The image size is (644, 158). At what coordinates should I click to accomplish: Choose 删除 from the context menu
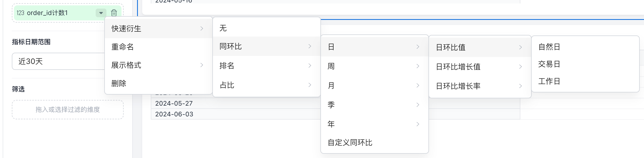pos(158,83)
